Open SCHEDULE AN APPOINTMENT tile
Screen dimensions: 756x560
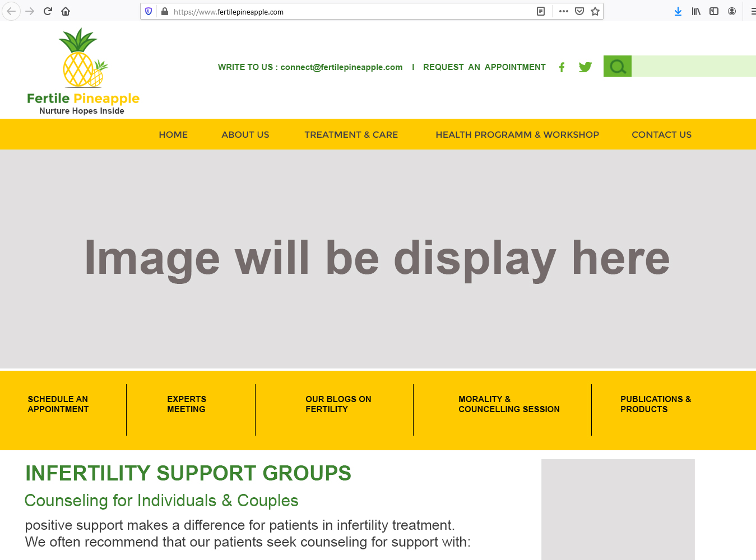click(x=58, y=404)
